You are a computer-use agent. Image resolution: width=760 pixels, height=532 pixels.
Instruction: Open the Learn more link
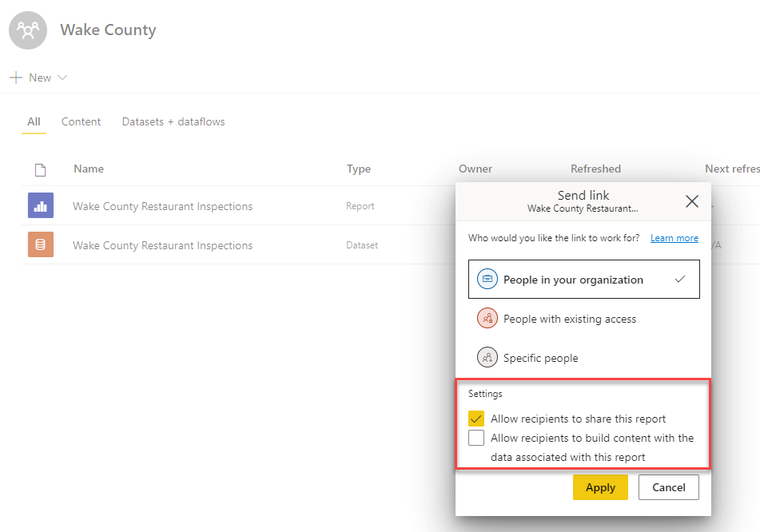[674, 238]
